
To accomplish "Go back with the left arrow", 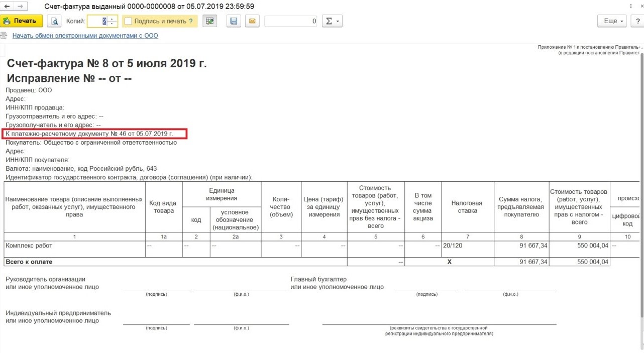I will [x=8, y=7].
